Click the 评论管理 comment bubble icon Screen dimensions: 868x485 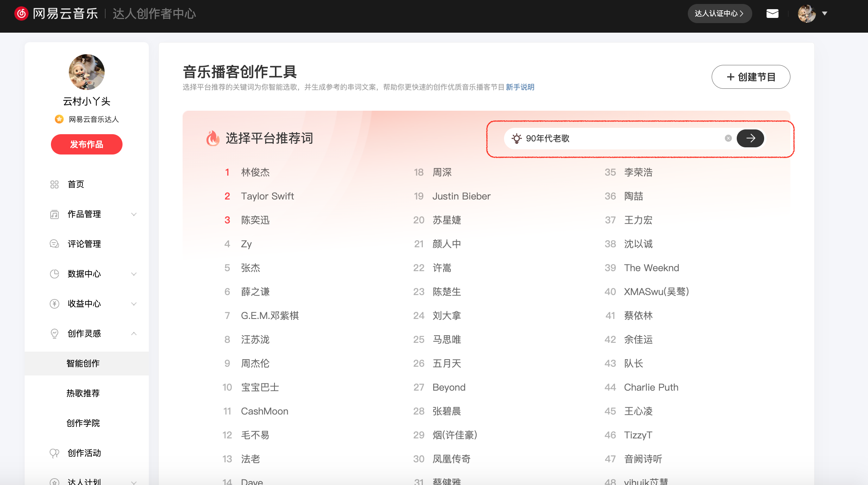(54, 244)
